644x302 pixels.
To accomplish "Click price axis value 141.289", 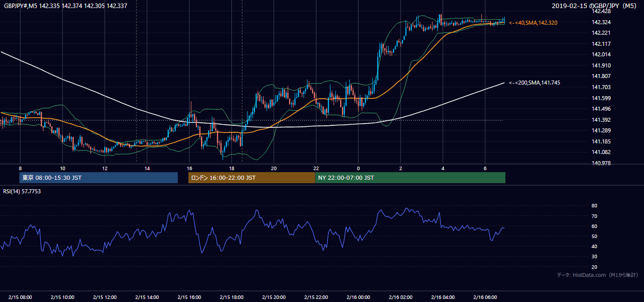I will 602,130.
